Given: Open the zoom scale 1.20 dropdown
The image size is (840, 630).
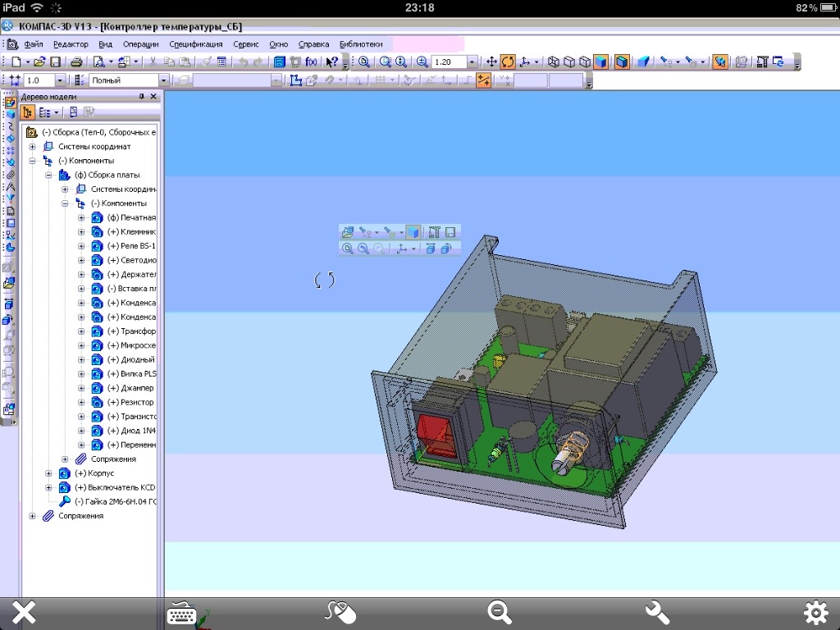Looking at the screenshot, I should (x=472, y=62).
